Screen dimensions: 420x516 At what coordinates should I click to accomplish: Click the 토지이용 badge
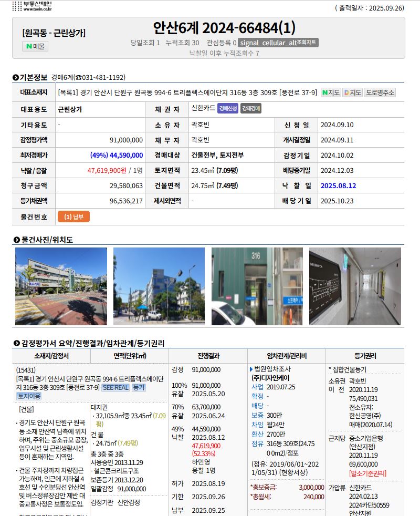28,396
